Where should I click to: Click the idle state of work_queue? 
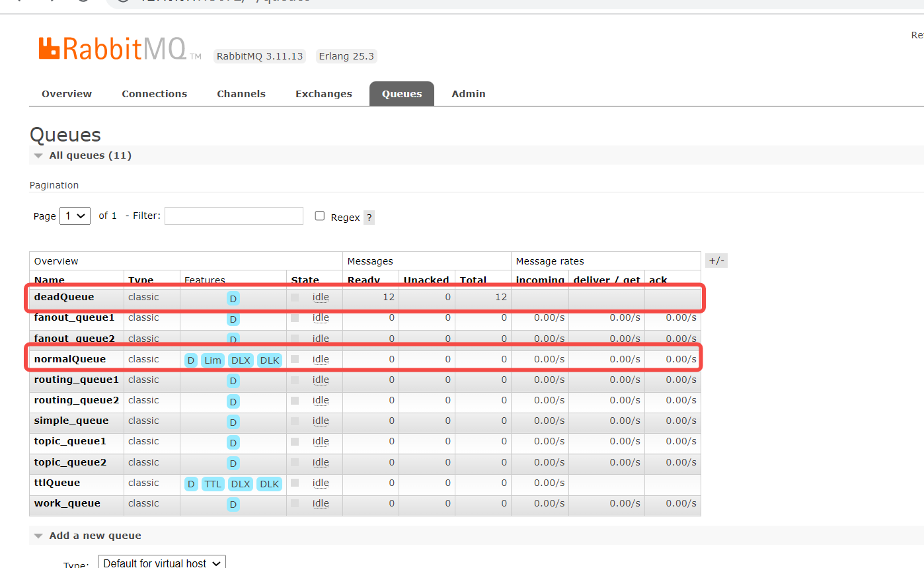pos(321,503)
